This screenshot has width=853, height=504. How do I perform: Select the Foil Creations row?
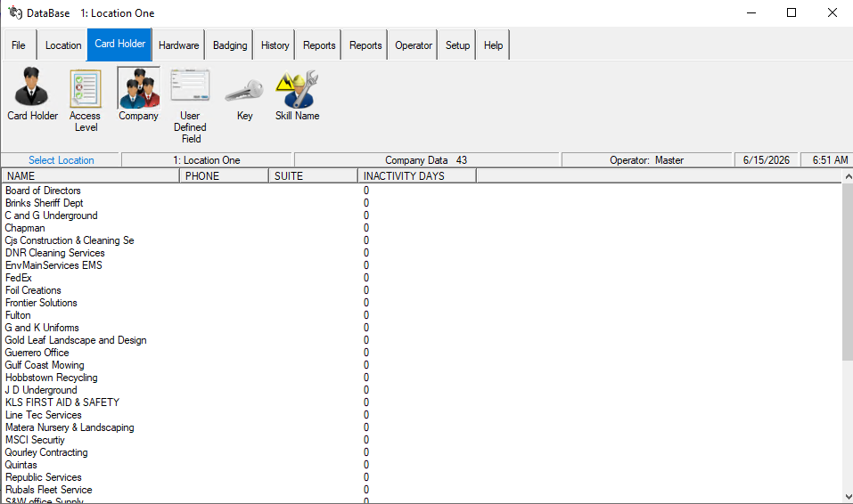click(422, 290)
